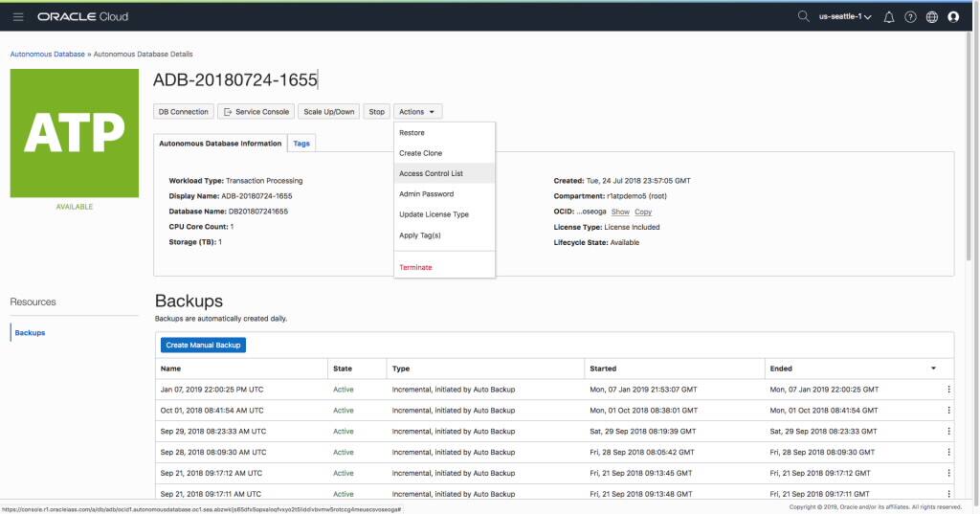Open row menu for Jan 07, 2019 backup
The width and height of the screenshot is (980, 514).
948,390
